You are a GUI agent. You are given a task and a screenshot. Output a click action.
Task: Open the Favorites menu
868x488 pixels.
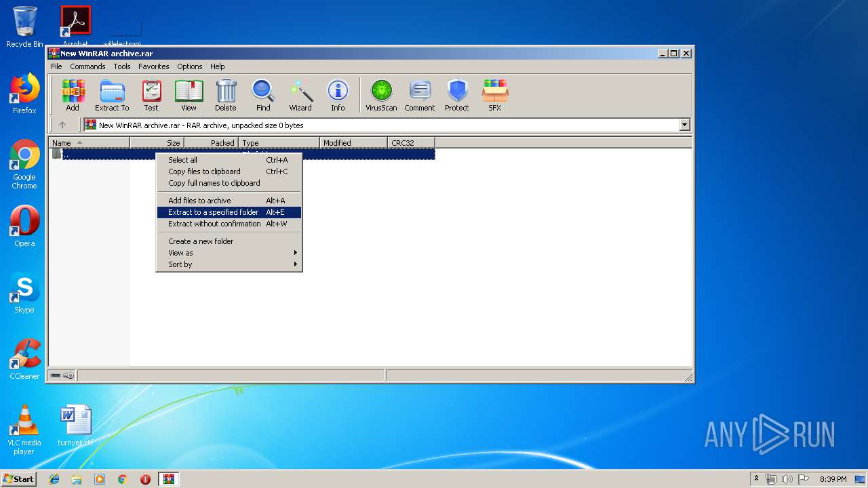(154, 66)
